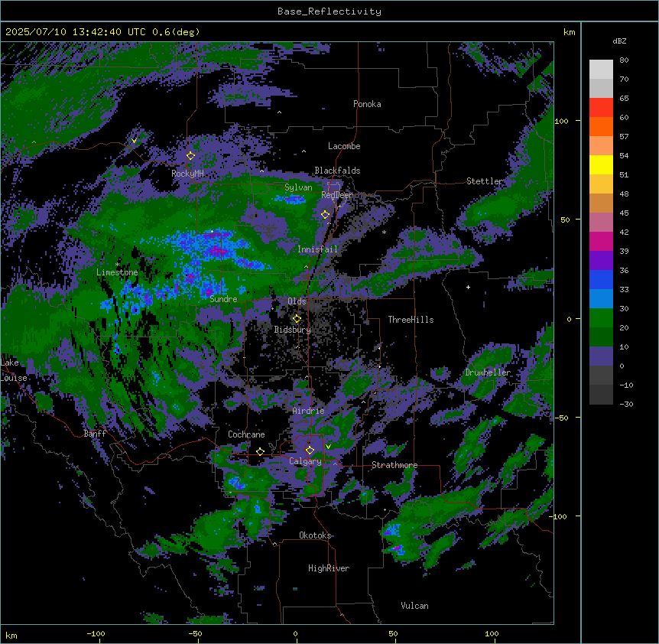Click the 0 tick on the bottom axis
Viewport: 659px width, 644px height.
tap(295, 633)
